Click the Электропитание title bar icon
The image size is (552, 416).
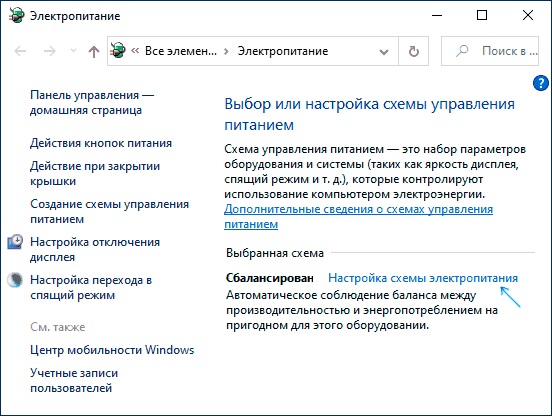point(17,15)
